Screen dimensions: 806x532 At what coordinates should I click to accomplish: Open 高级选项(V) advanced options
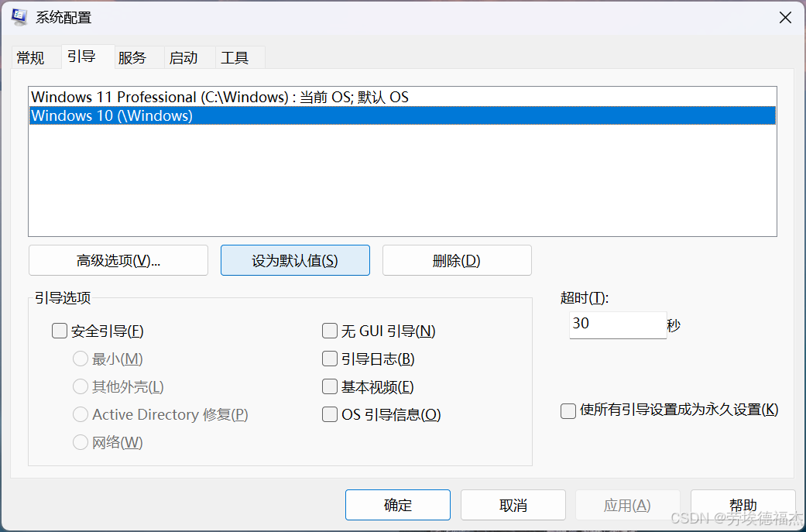(x=118, y=261)
